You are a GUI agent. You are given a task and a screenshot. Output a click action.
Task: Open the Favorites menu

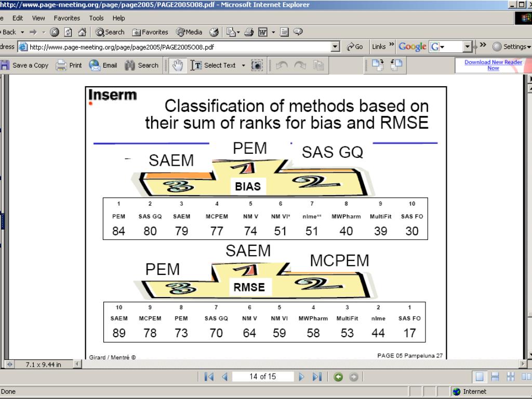click(66, 18)
